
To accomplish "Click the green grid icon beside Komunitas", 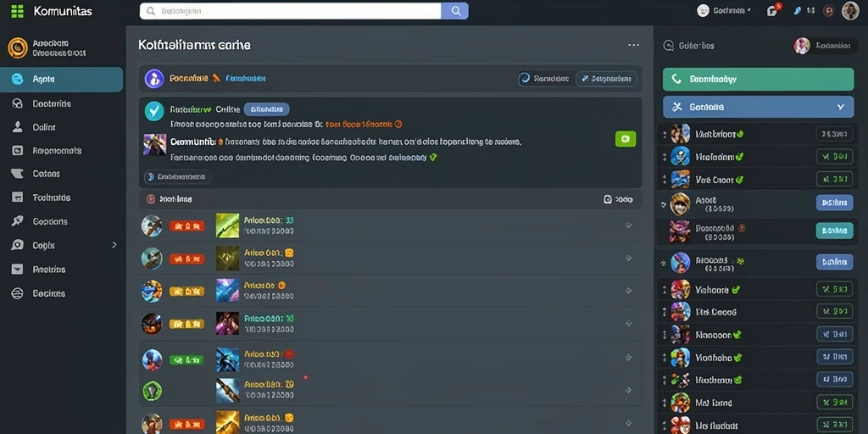I will (17, 11).
